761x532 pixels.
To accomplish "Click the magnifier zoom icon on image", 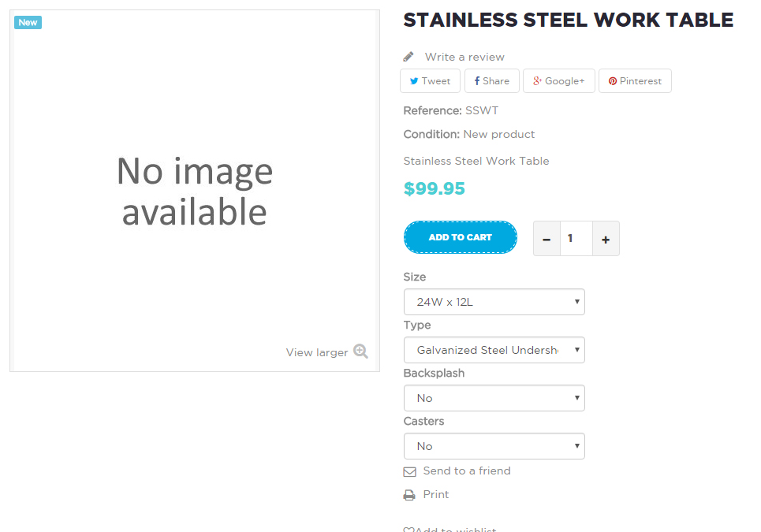I will coord(360,352).
